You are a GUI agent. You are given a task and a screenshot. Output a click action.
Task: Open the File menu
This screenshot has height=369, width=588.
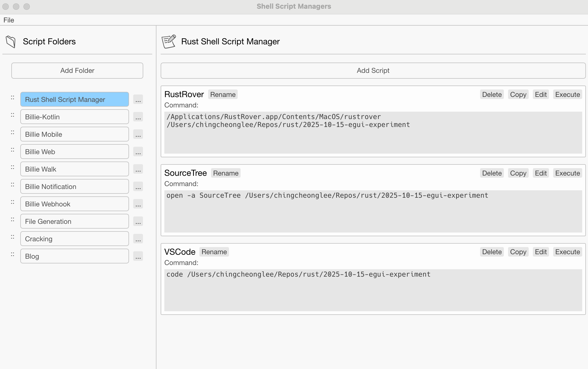point(9,20)
